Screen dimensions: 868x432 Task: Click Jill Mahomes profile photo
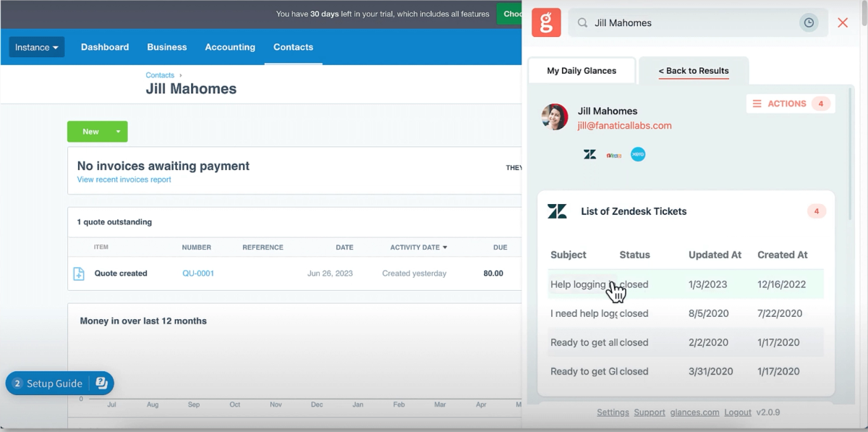(555, 117)
